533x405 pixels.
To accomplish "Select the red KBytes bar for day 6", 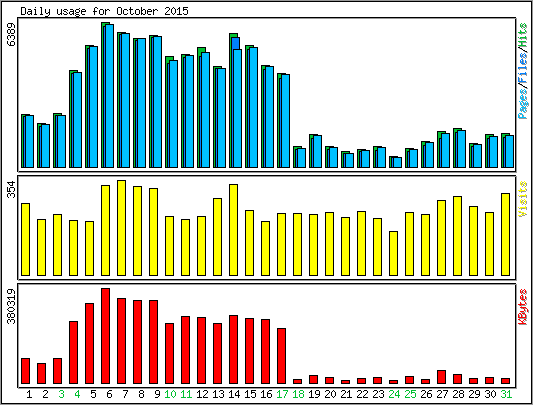I will coord(105,336).
